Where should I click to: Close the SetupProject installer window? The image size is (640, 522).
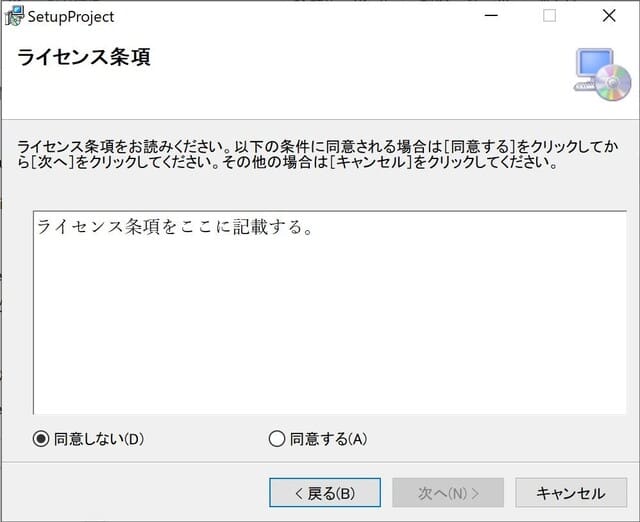pos(608,16)
